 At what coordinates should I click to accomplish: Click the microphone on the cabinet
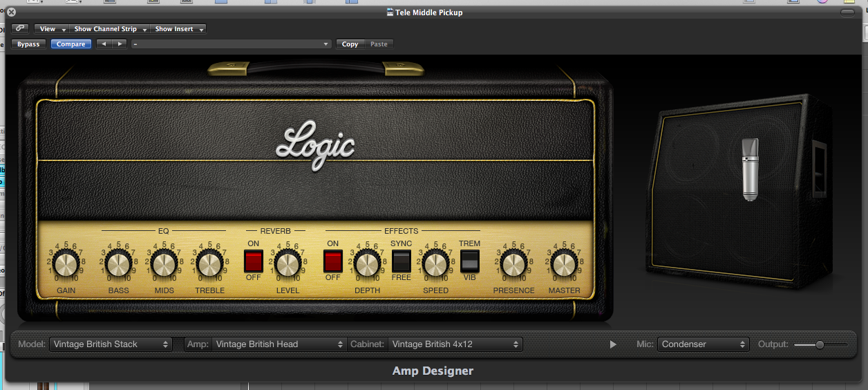tap(751, 169)
